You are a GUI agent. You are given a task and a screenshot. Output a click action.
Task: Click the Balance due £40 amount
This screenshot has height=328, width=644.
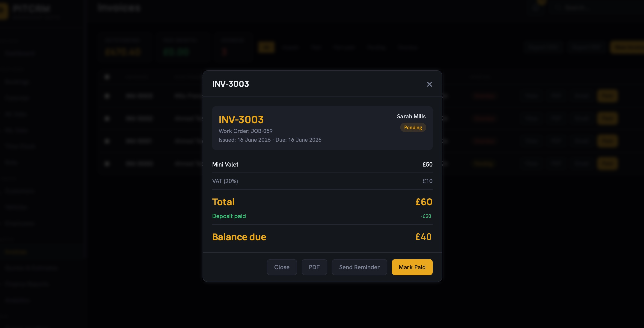pyautogui.click(x=423, y=237)
